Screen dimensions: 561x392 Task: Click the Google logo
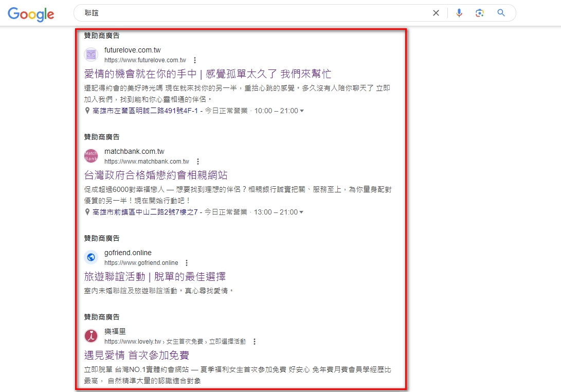click(31, 14)
